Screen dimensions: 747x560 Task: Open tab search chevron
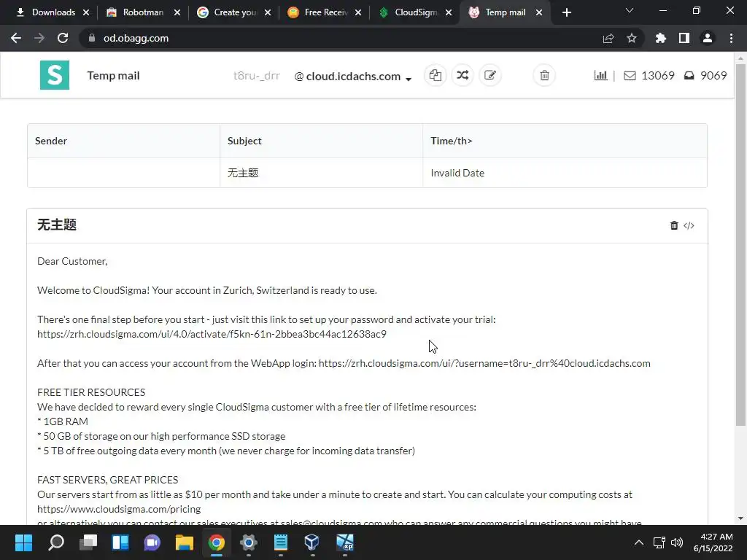[630, 10]
